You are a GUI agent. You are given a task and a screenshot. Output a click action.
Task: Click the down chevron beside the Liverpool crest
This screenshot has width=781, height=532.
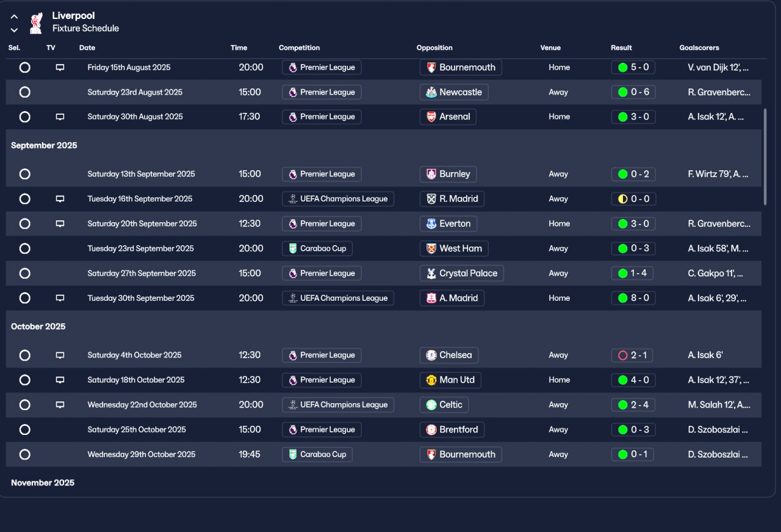pos(14,30)
